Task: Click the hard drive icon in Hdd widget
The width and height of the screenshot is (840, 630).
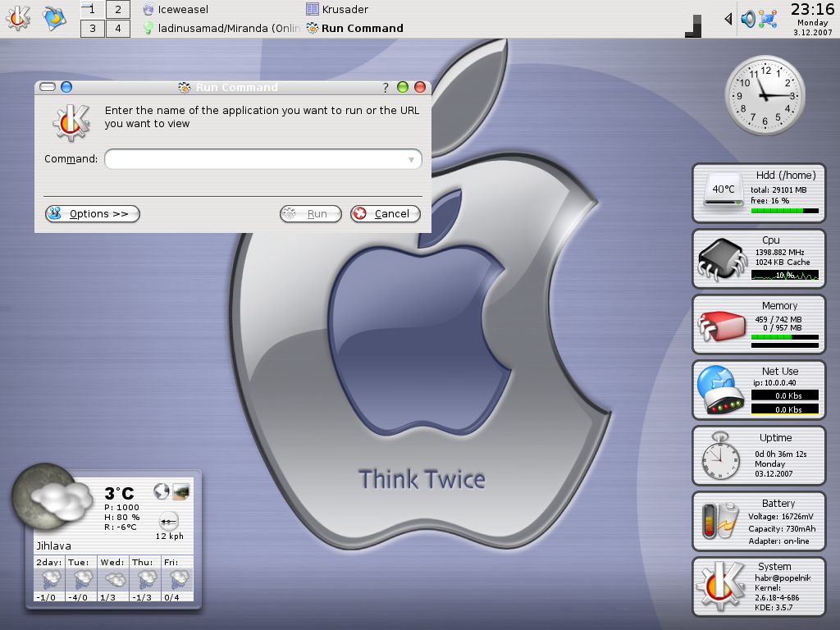Action: tap(724, 189)
